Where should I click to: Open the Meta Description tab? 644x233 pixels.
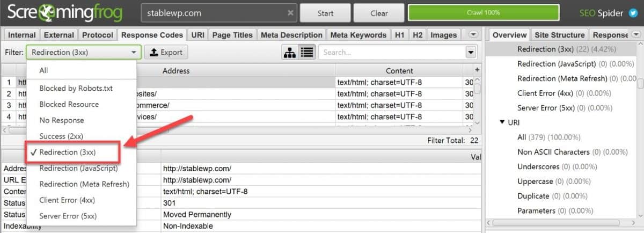[291, 35]
